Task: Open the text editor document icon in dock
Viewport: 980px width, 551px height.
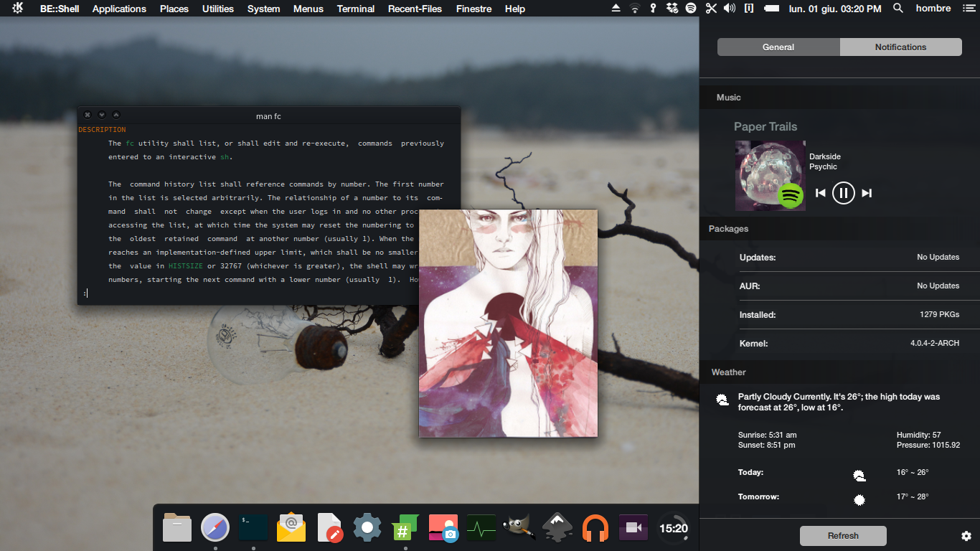Action: pos(329,527)
